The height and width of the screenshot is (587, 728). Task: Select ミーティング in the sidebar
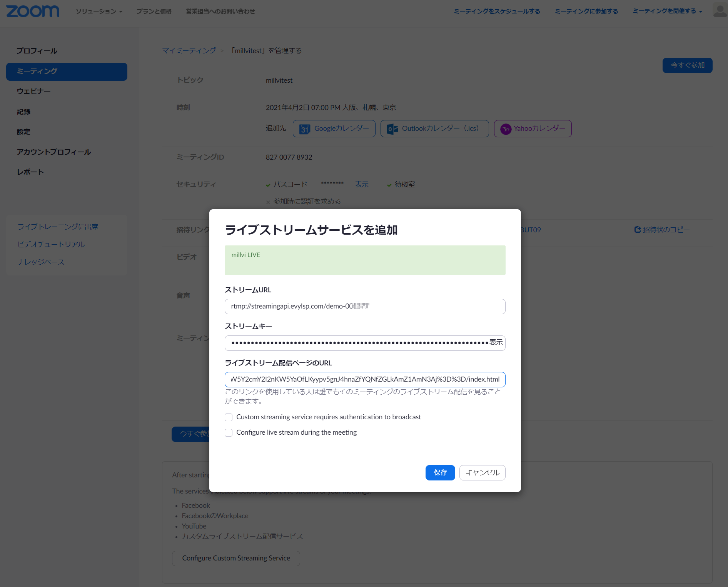coord(37,71)
